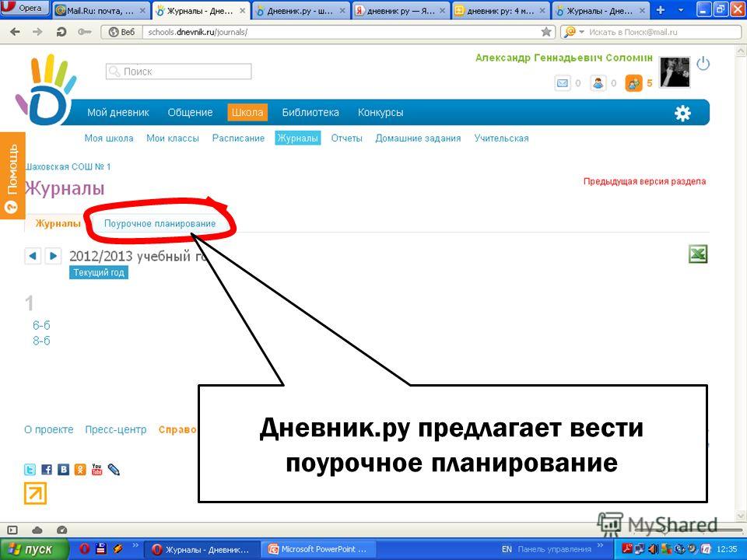Select Журналы submenu item
The height and width of the screenshot is (560, 747).
coord(298,138)
